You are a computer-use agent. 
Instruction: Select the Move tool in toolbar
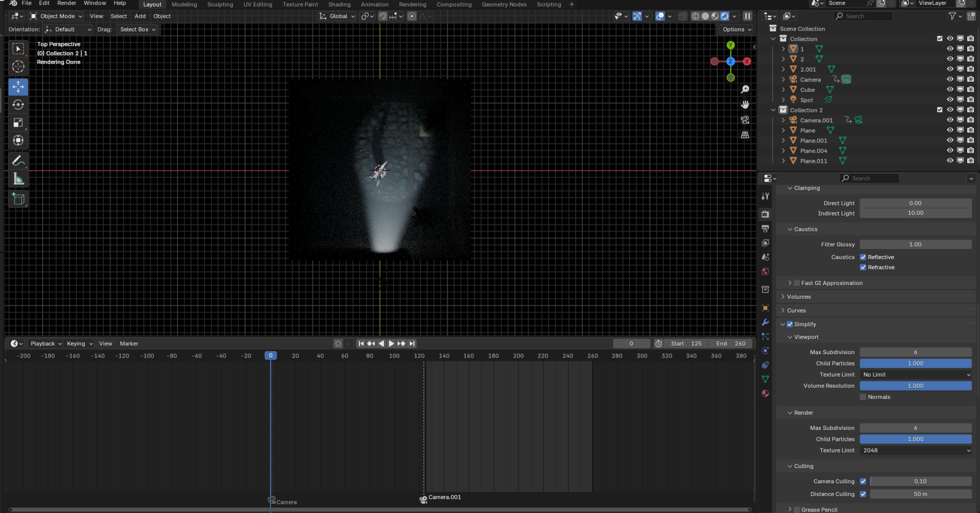pos(18,87)
